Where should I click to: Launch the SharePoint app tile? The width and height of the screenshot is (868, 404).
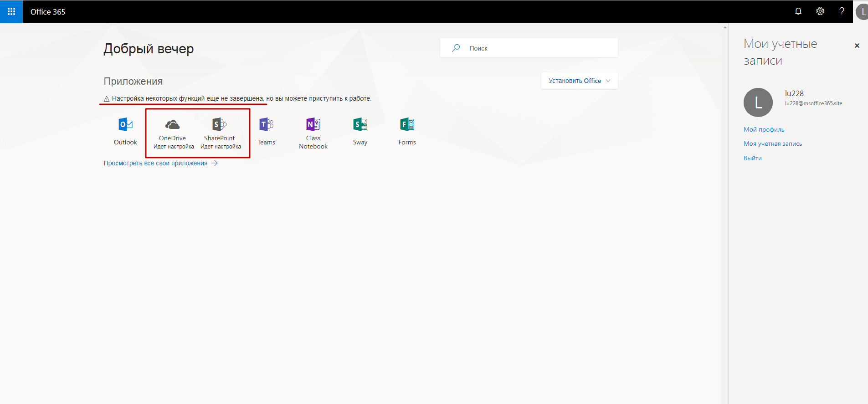coord(220,133)
